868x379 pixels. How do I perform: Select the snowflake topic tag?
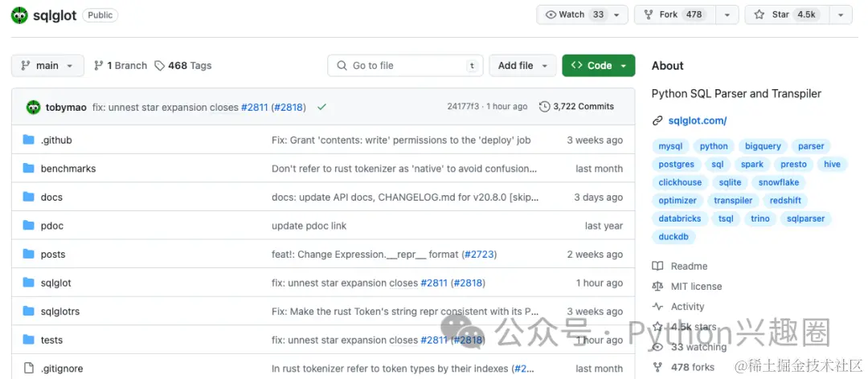[778, 182]
